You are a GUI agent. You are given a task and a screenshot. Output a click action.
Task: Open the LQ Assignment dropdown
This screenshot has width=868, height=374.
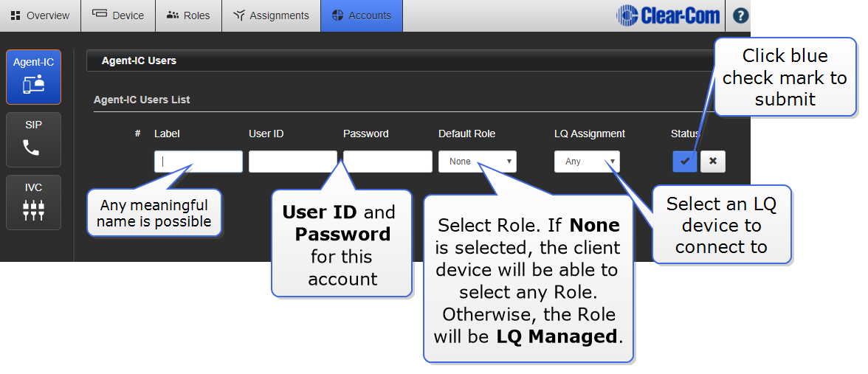[587, 162]
